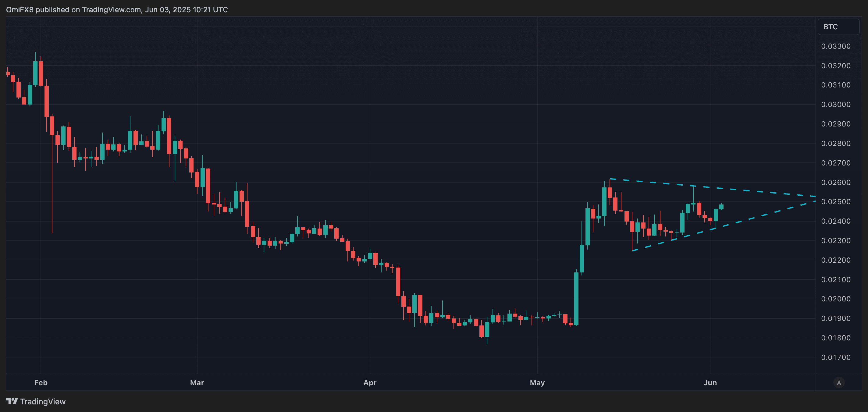Click the 0.02700 price label

pos(836,163)
